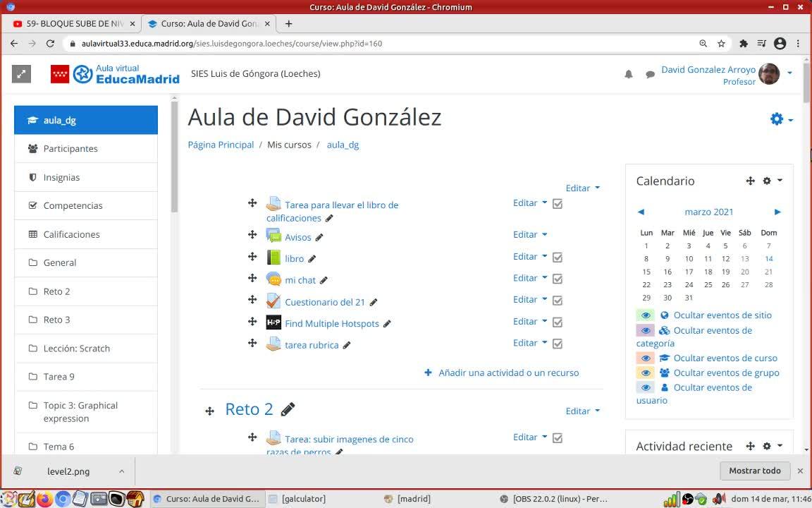Toggle completion checkbox for libro

(x=558, y=257)
